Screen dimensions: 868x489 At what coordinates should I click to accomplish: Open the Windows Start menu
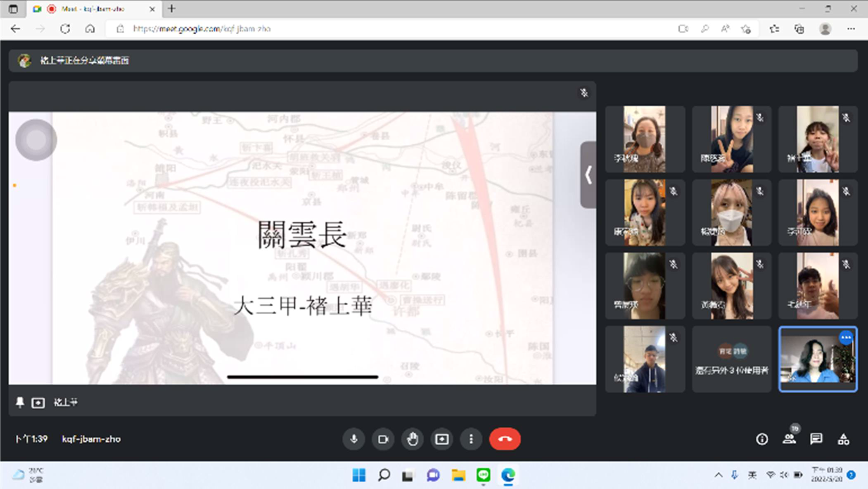tap(359, 475)
